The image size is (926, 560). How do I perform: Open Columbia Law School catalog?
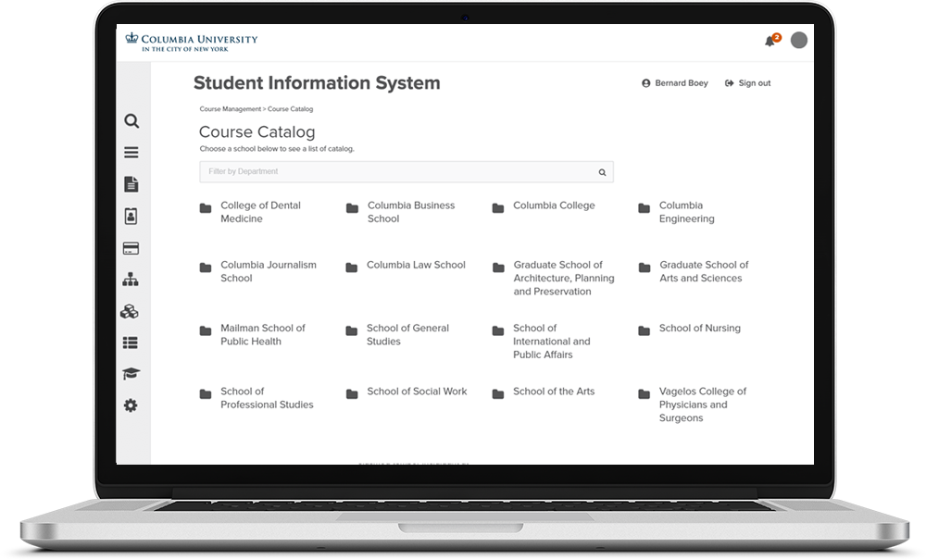416,265
